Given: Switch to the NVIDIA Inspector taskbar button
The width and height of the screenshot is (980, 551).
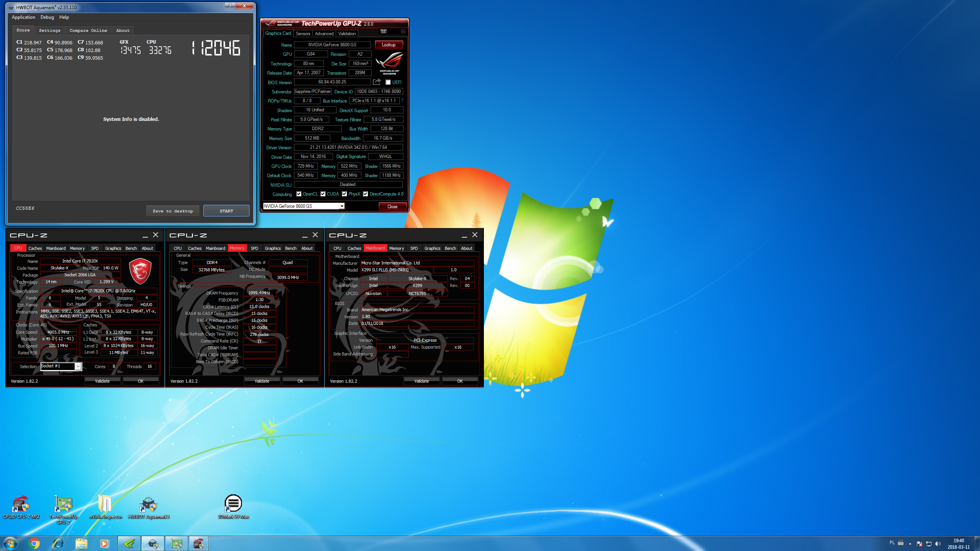Looking at the screenshot, I should (x=129, y=543).
